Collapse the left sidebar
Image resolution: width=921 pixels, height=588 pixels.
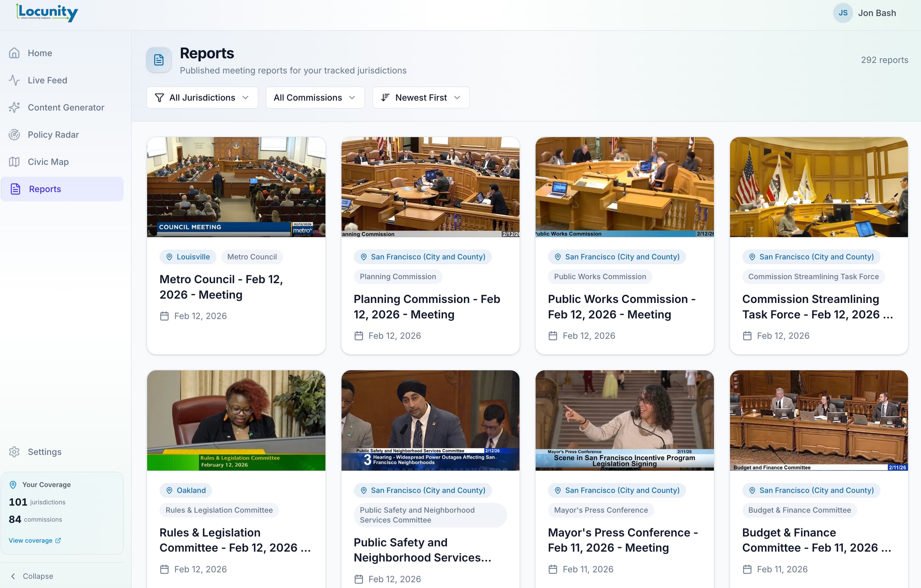click(34, 576)
